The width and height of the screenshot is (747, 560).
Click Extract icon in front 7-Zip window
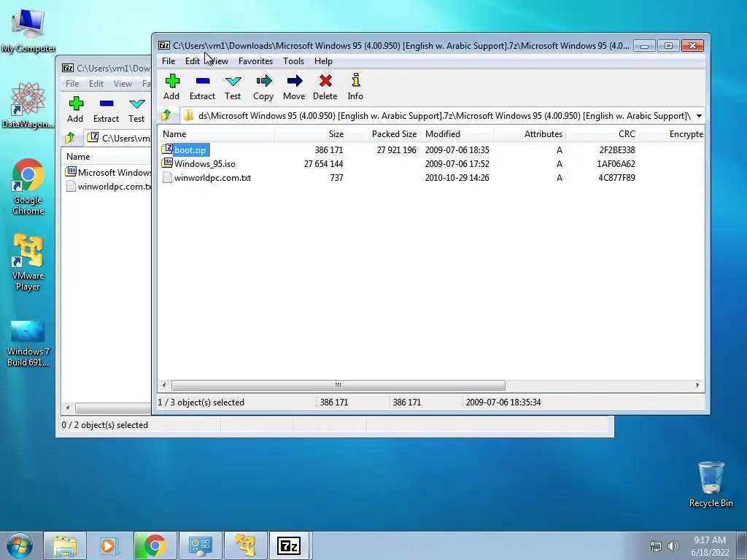tap(203, 81)
